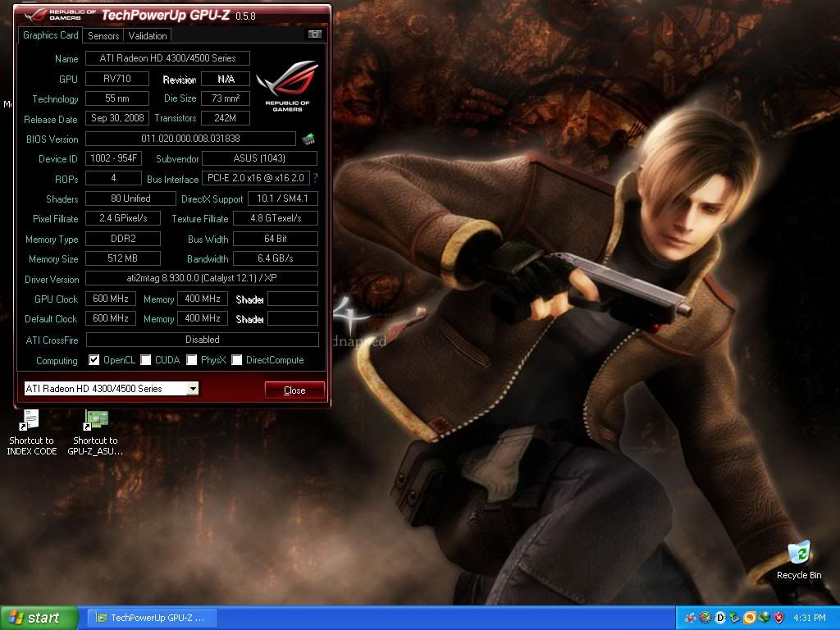Click GPU Clock value 600 MHz

click(x=111, y=299)
